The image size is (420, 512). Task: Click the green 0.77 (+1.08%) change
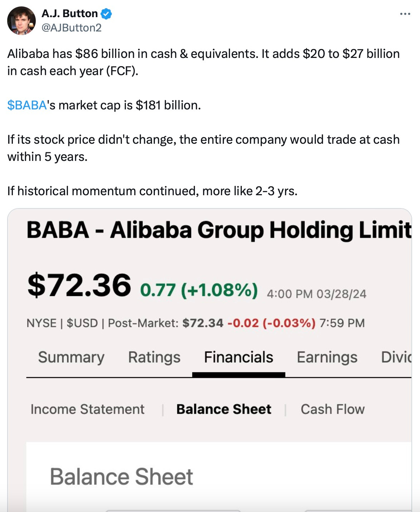coord(199,290)
